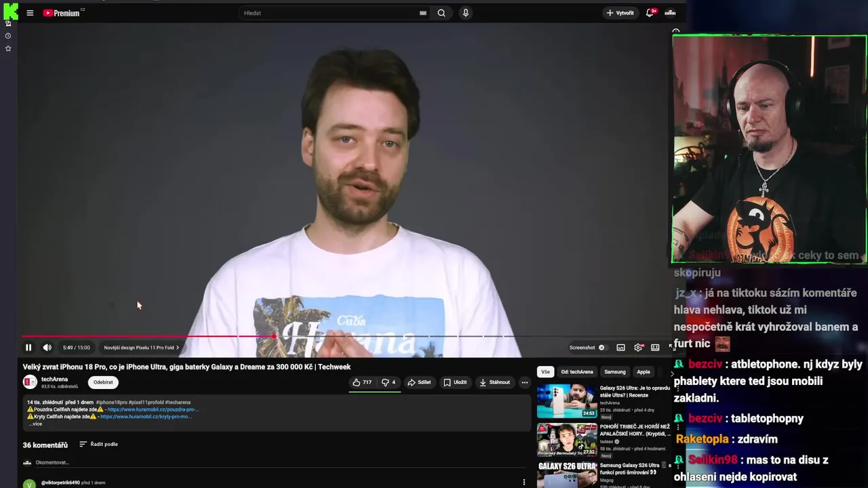The height and width of the screenshot is (488, 868).
Task: Open chapter Novější design Pixelu 11 Pro Fold
Action: click(141, 348)
